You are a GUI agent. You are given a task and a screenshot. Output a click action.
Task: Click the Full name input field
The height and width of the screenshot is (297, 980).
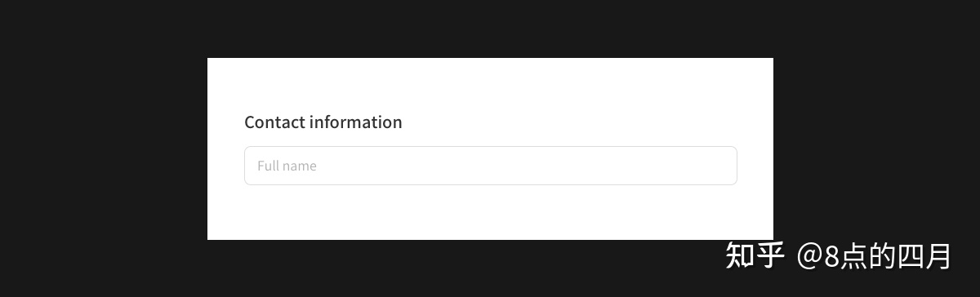pyautogui.click(x=490, y=166)
